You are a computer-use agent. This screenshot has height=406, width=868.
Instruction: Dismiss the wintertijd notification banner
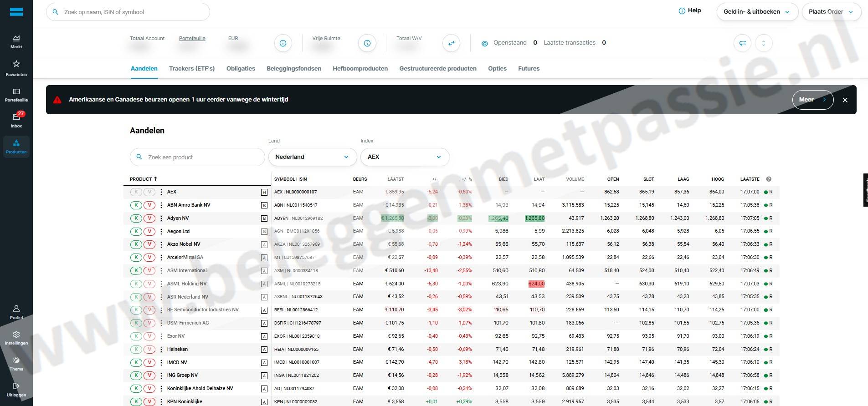coord(845,100)
